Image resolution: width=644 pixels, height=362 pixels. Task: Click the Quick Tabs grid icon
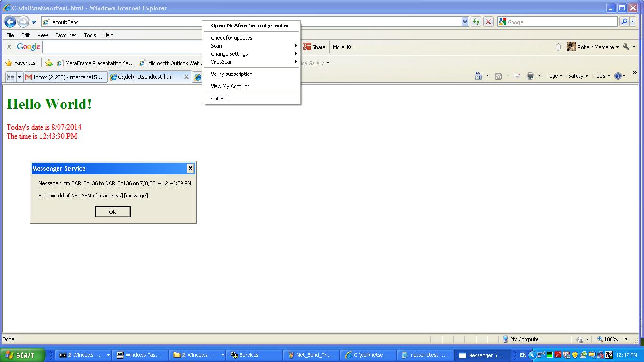tap(10, 77)
